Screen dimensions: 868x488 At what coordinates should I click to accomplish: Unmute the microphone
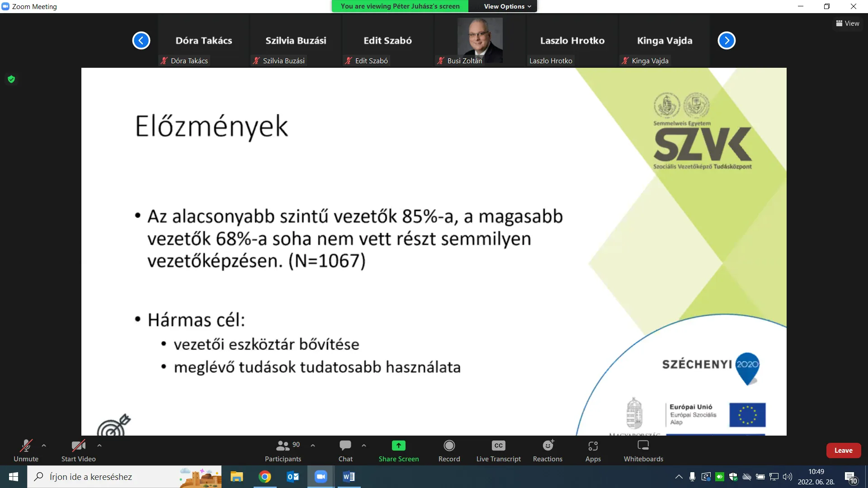[26, 450]
